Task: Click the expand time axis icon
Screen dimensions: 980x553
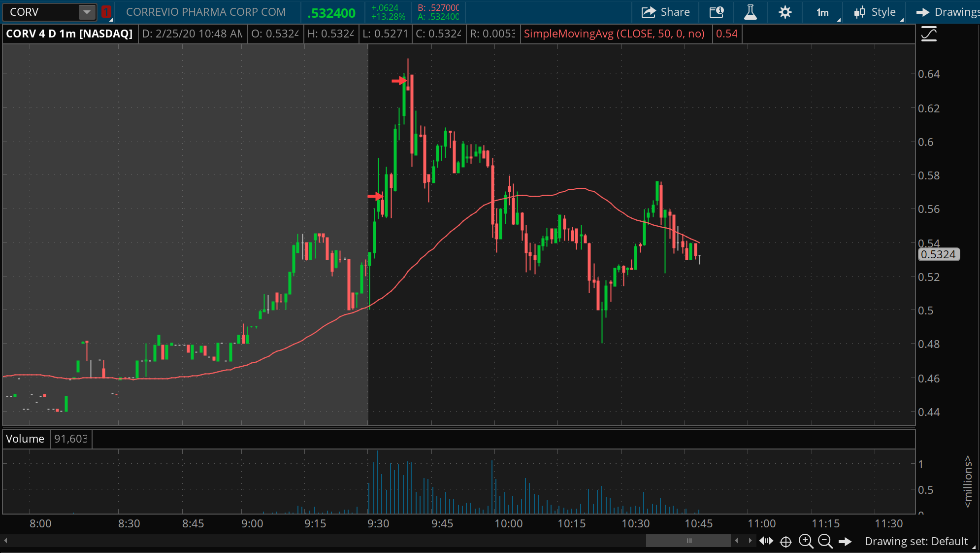Action: point(766,541)
